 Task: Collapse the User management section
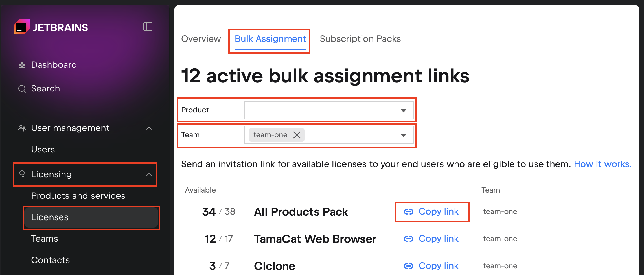click(149, 128)
